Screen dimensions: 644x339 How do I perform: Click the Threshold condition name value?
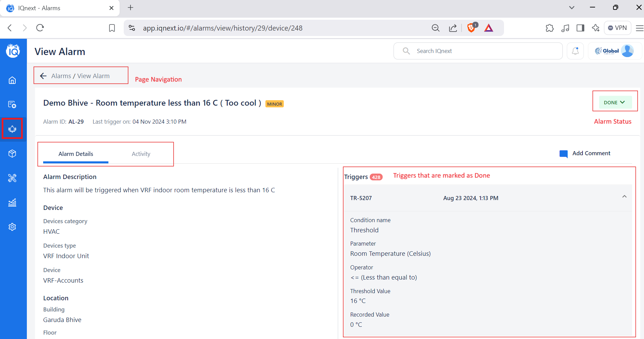click(364, 230)
